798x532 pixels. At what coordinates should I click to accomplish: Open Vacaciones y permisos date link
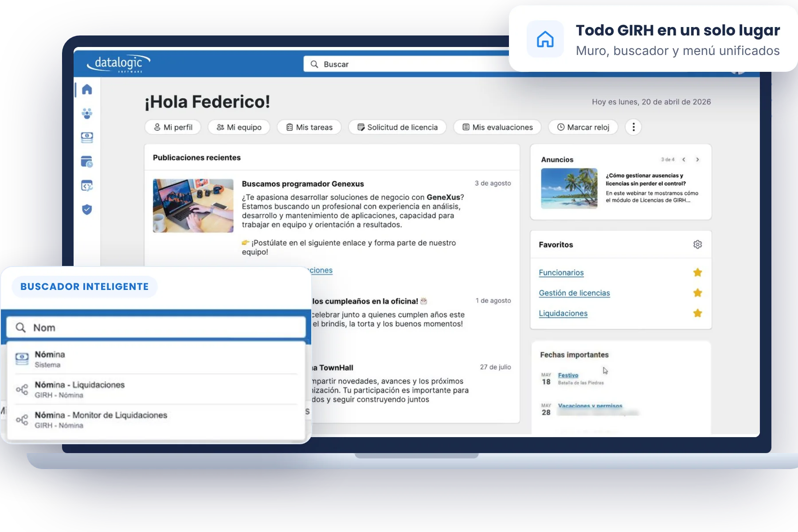[x=590, y=406]
